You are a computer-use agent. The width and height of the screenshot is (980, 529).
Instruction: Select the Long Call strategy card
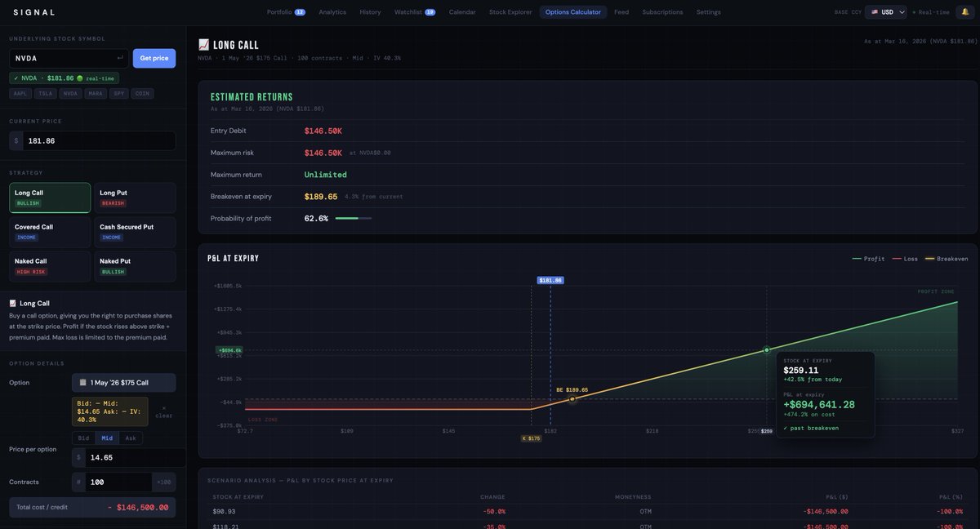(50, 198)
